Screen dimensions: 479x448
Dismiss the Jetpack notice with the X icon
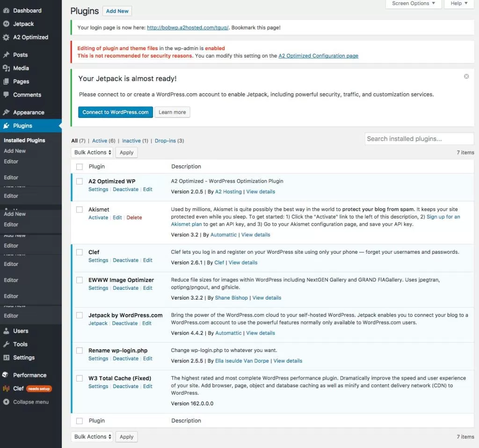(466, 76)
